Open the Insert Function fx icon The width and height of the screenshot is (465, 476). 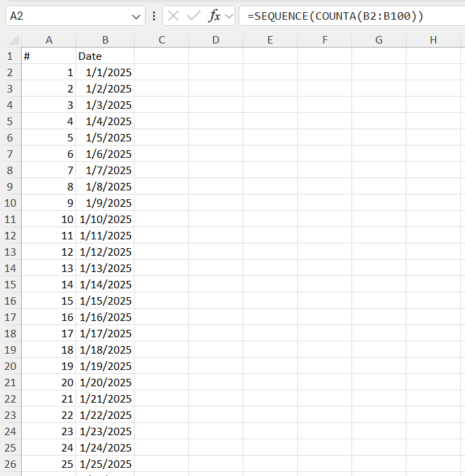pos(214,16)
